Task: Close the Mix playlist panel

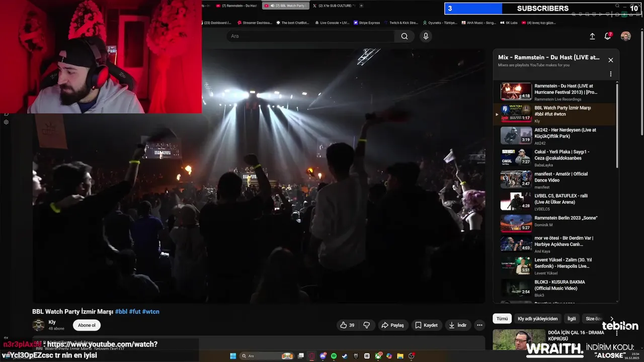Action: coord(611,60)
